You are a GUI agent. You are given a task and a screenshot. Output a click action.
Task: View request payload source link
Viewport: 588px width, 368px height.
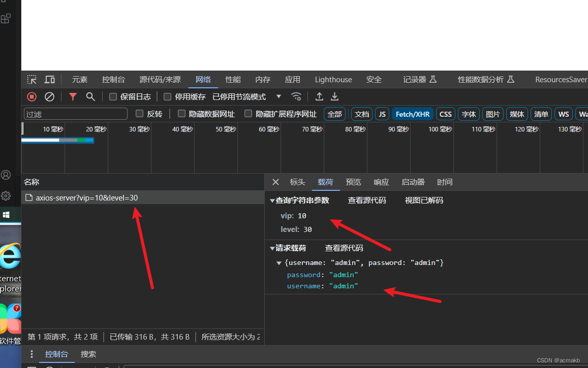[344, 248]
